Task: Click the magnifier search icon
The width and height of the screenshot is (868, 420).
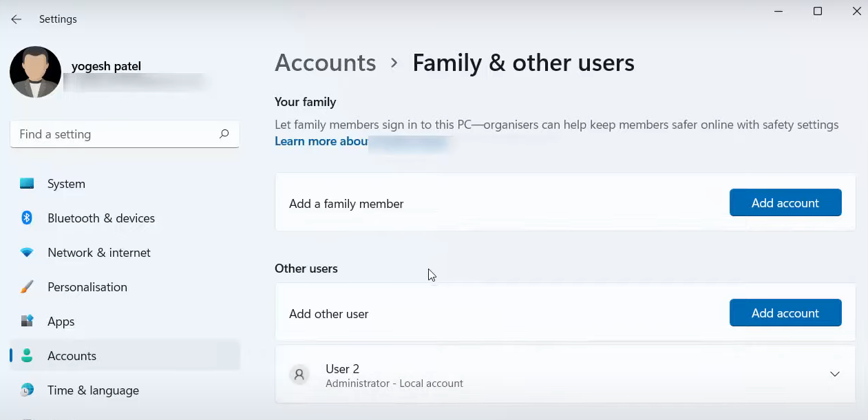Action: pos(224,134)
